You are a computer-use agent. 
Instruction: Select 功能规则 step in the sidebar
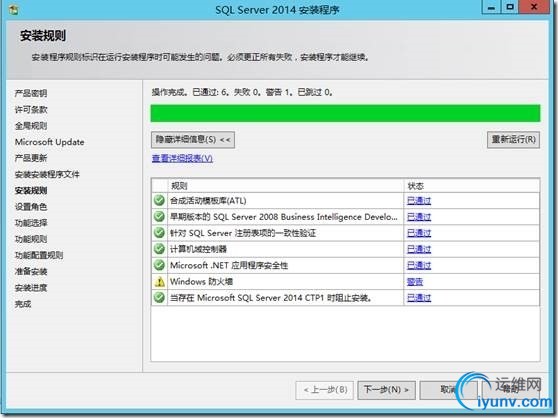click(x=31, y=239)
